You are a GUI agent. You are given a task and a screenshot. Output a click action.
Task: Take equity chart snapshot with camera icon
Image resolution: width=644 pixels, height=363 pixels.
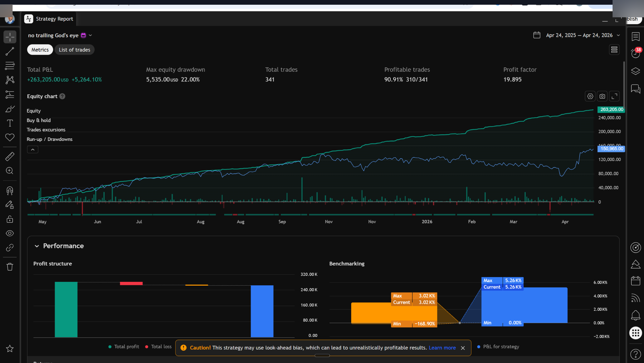coord(602,96)
